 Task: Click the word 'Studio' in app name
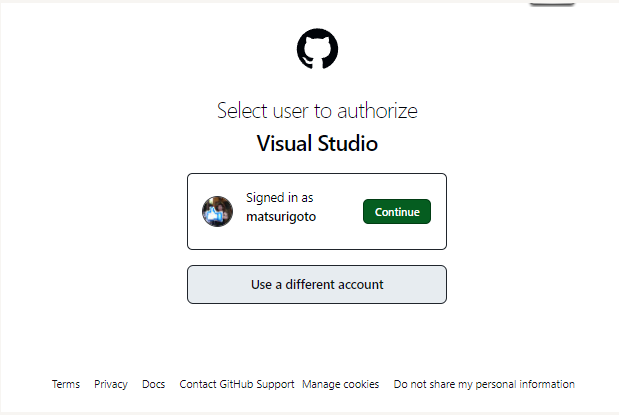click(x=349, y=143)
